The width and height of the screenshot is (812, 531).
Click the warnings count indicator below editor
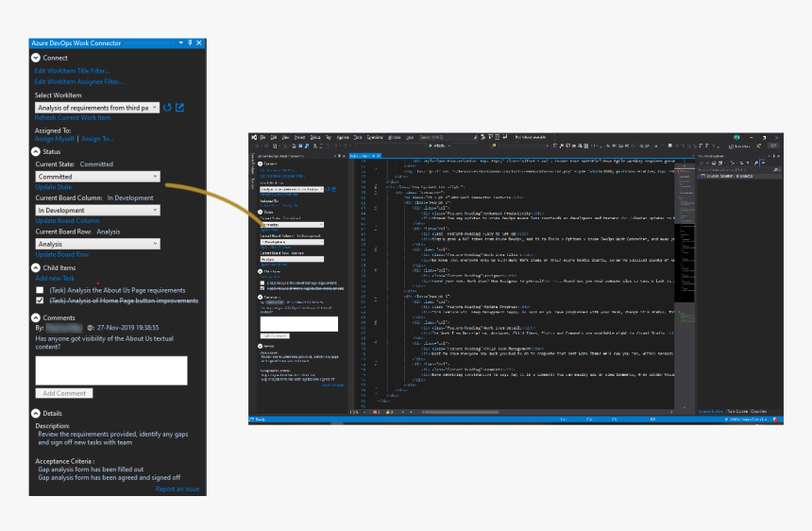pyautogui.click(x=389, y=412)
